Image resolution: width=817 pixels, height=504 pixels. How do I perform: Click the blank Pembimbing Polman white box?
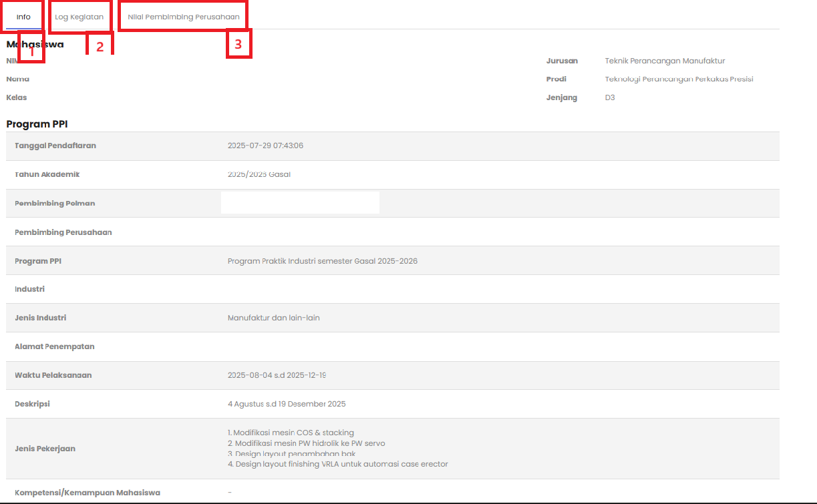coord(300,203)
